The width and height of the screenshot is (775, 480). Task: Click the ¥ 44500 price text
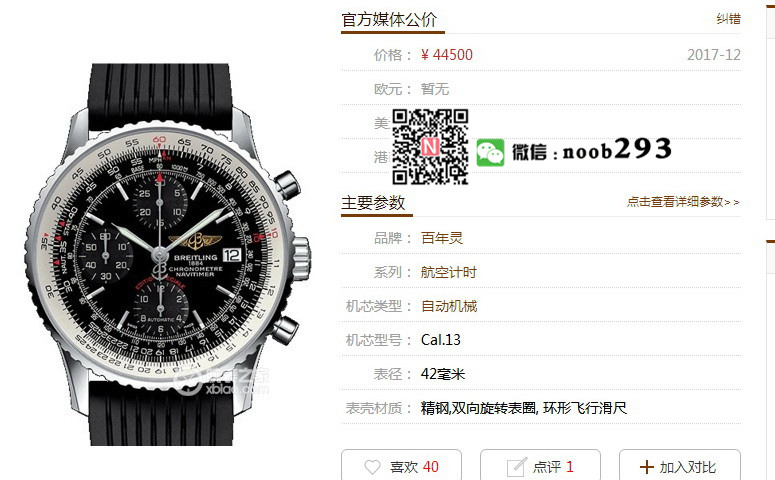(x=447, y=54)
